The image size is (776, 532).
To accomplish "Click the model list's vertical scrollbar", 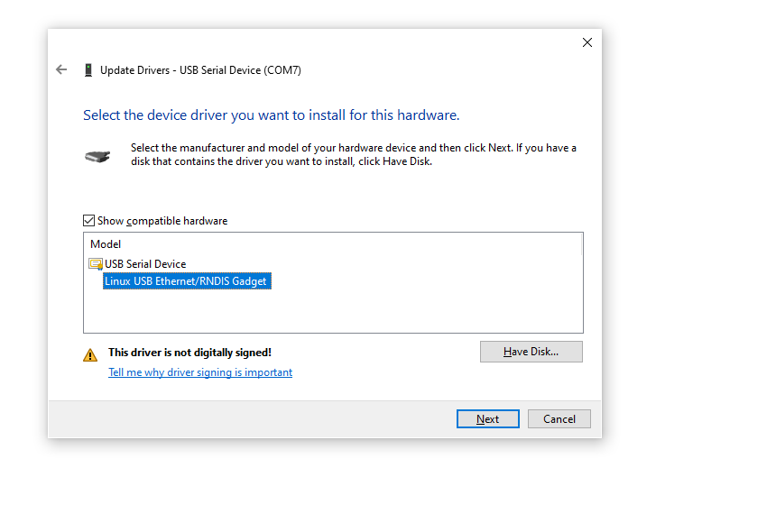I will 581,244.
